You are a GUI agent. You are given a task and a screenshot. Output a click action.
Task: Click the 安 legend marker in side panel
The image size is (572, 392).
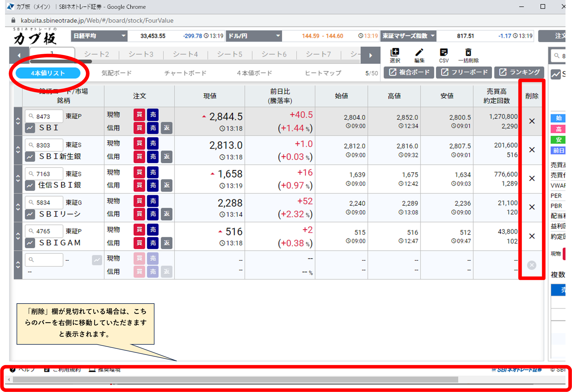[x=558, y=140]
